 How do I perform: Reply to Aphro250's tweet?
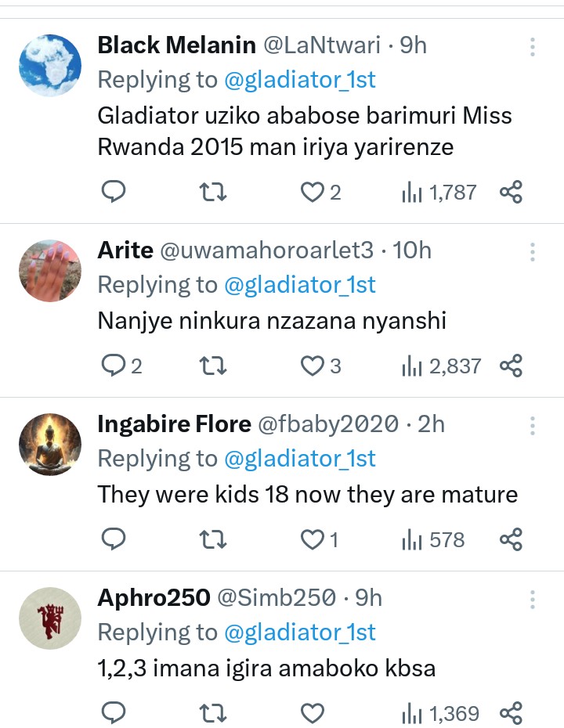(x=114, y=713)
